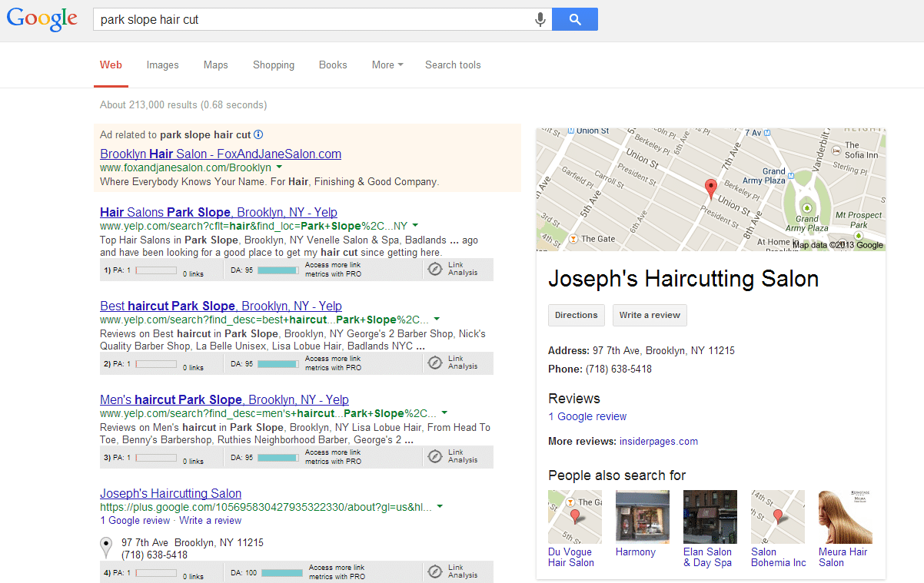Click the Link Analysis compass icon for result 1
Screen dimensions: 924x583
click(435, 269)
